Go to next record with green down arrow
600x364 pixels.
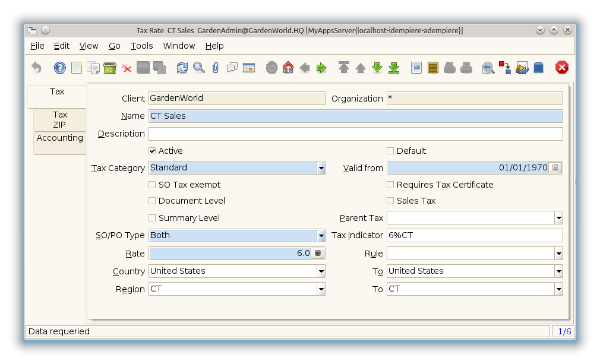tap(377, 68)
